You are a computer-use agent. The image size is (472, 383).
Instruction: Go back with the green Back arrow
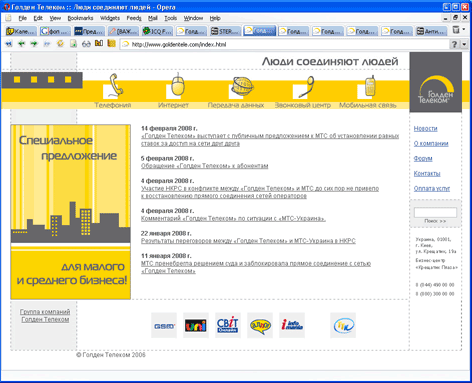(21, 44)
